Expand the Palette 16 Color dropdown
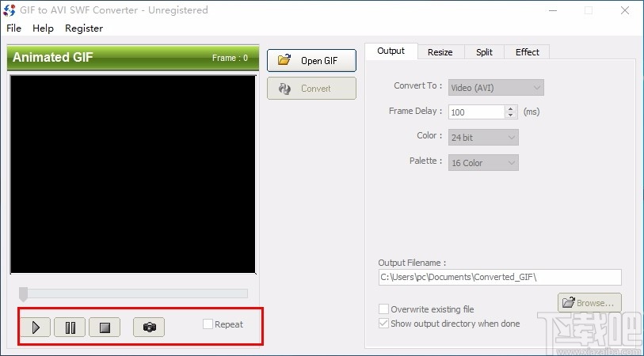Screen dimensions: 644x356 483,163
